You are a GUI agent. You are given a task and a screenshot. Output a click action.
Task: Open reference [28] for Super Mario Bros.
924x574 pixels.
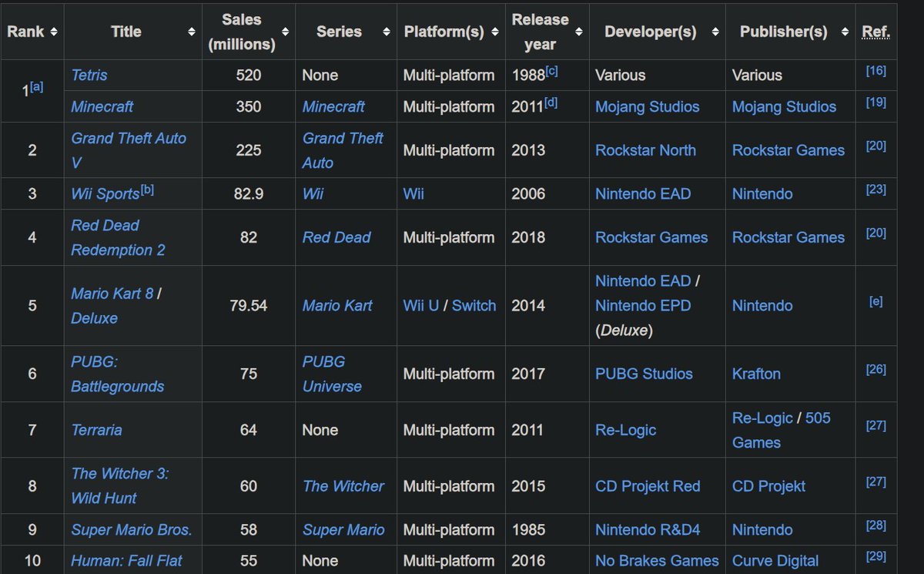875,525
